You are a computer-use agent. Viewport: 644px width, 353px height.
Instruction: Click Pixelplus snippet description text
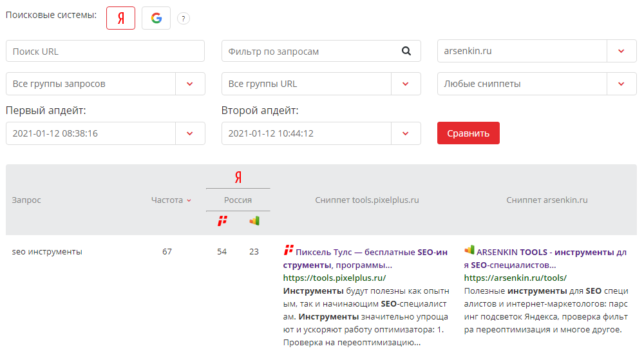pos(366,316)
